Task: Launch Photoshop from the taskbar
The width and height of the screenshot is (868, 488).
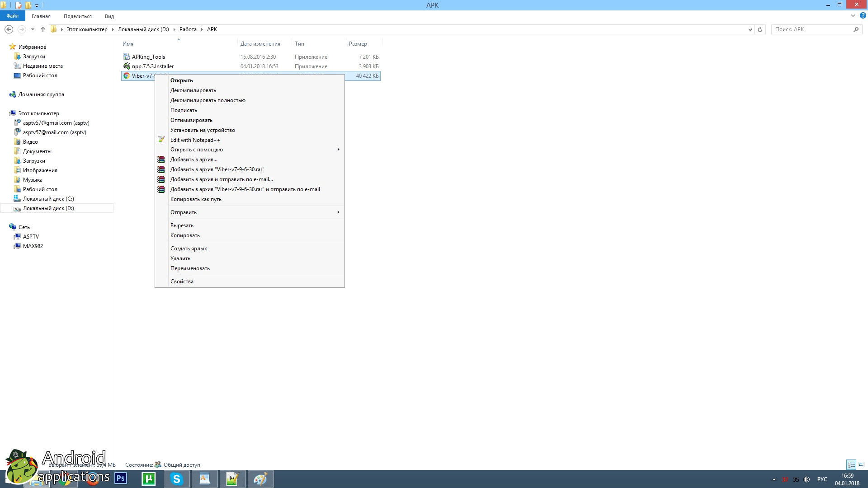Action: coord(121,479)
